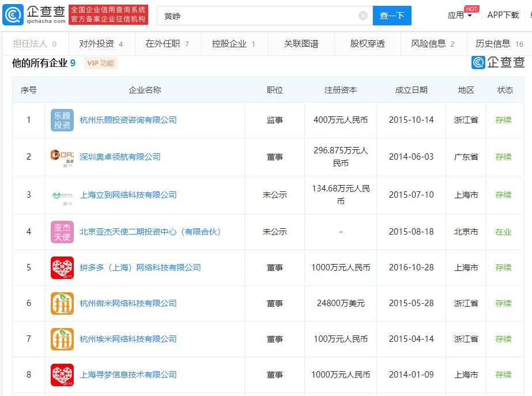The image size is (532, 396).
Task: Open 杭州埃米网络科技有限公司 link
Action: coord(129,339)
